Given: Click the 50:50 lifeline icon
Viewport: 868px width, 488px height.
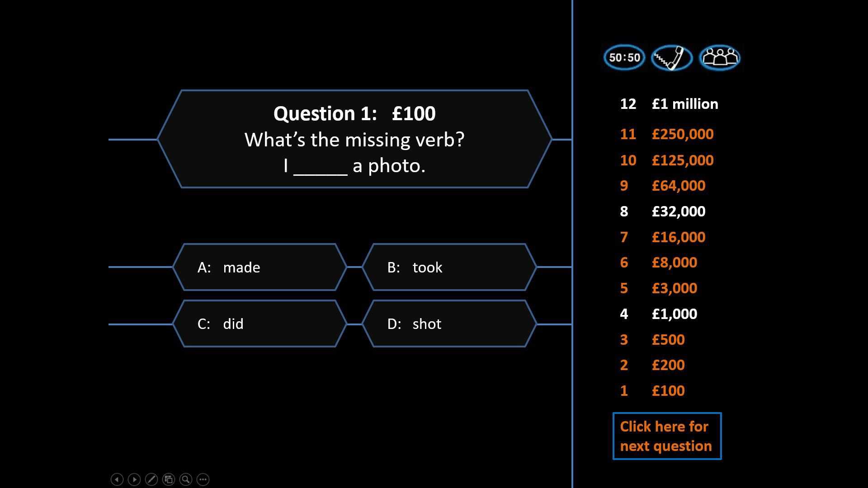Looking at the screenshot, I should pos(625,57).
